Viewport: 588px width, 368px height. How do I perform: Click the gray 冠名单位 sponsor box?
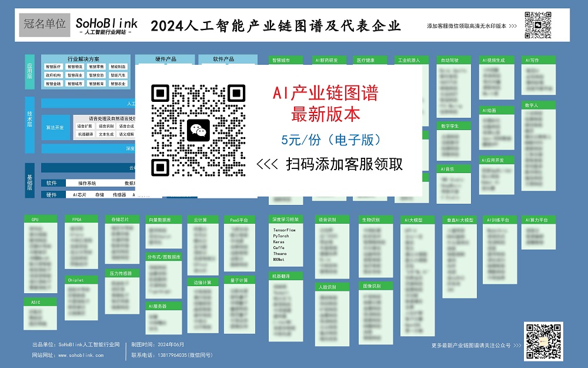point(45,25)
